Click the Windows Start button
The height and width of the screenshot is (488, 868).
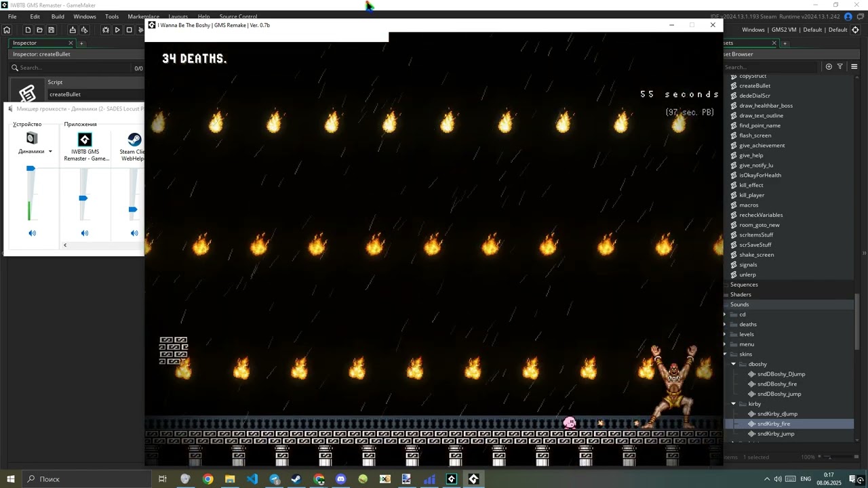[11, 479]
